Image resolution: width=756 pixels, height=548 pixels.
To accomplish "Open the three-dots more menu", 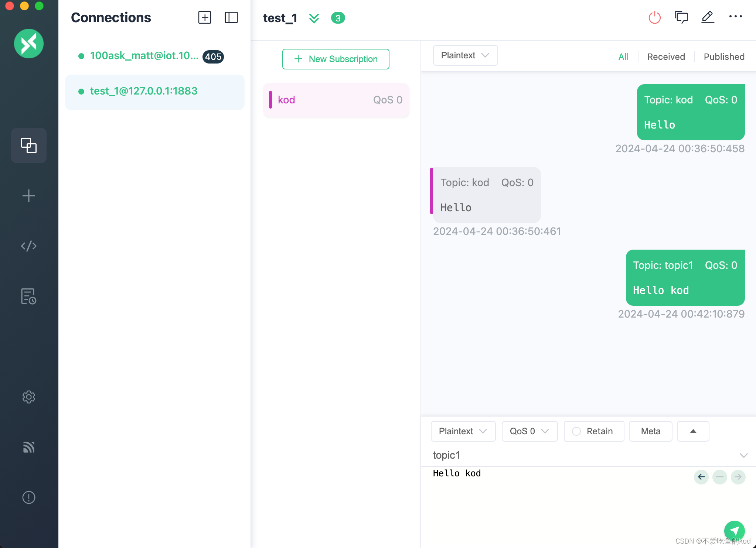I will pos(735,17).
